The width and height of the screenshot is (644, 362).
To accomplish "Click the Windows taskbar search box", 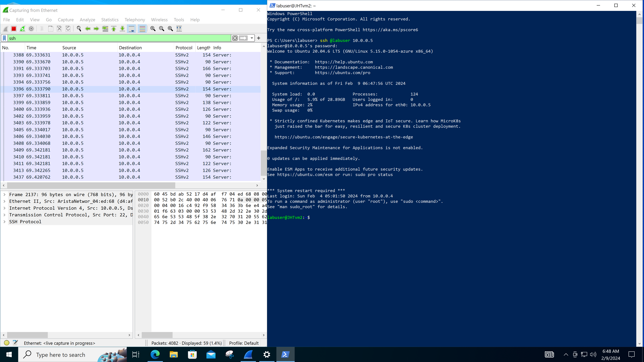I will 72,354.
